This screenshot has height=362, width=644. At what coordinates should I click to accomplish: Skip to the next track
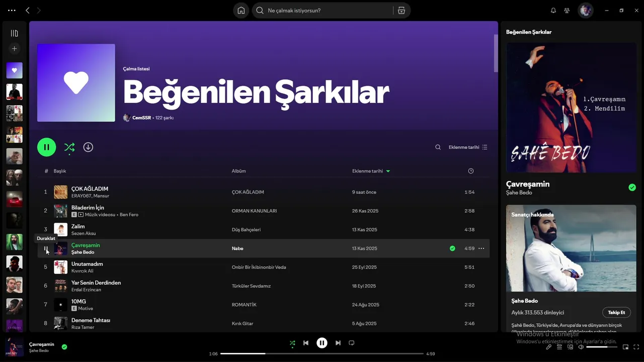click(338, 343)
